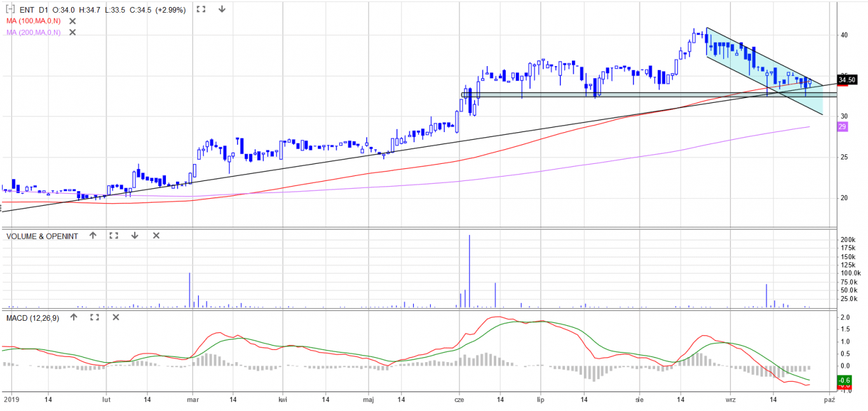The image size is (868, 411).
Task: Move the MACD pane up
Action: [x=74, y=317]
